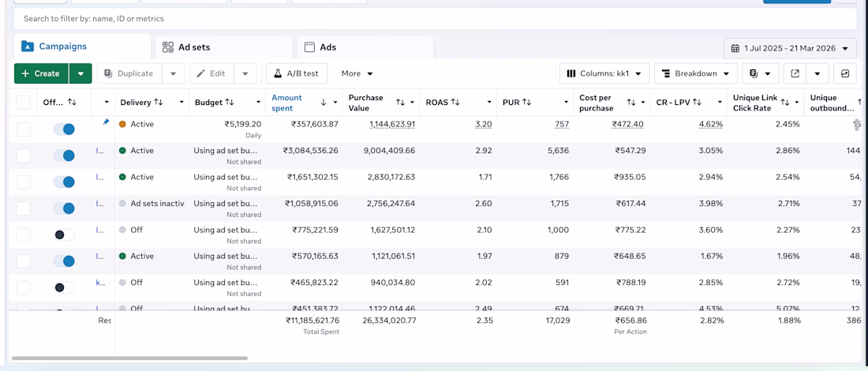
Task: Click the Purchase Value sort arrows
Action: point(400,103)
